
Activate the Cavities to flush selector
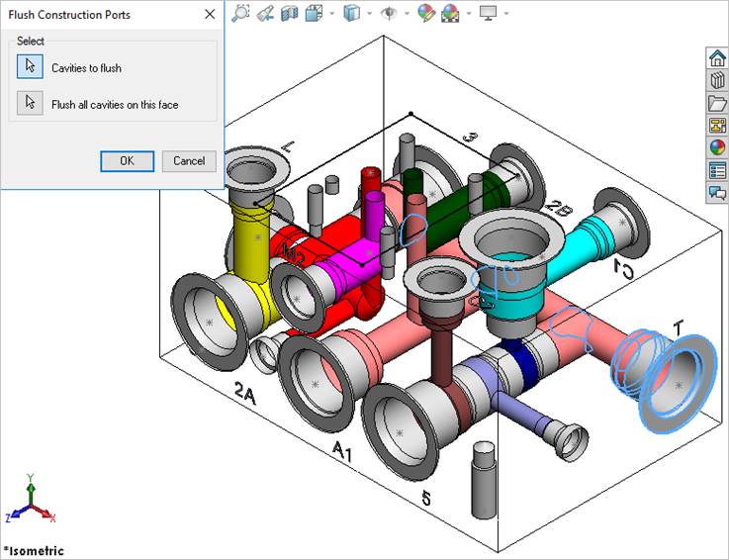[x=31, y=66]
